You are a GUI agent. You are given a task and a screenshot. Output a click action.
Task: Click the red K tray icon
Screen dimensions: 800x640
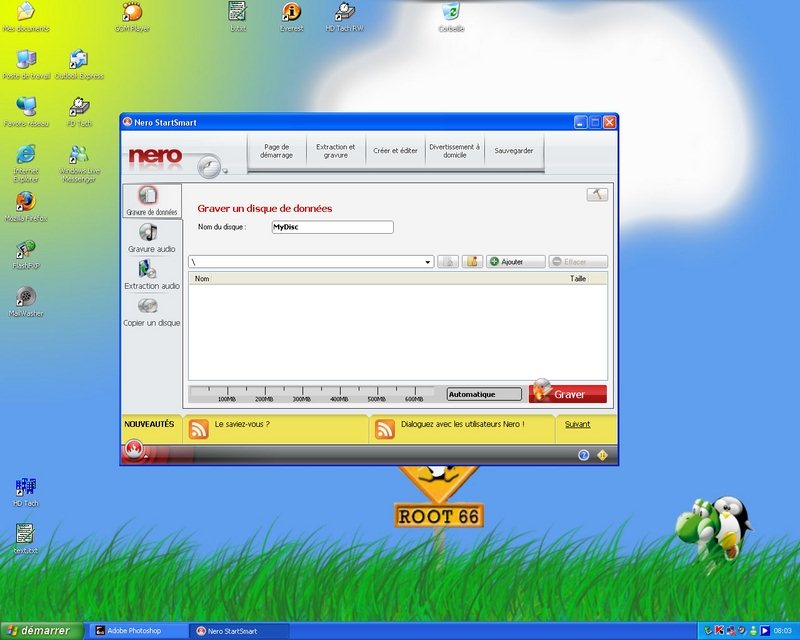719,631
